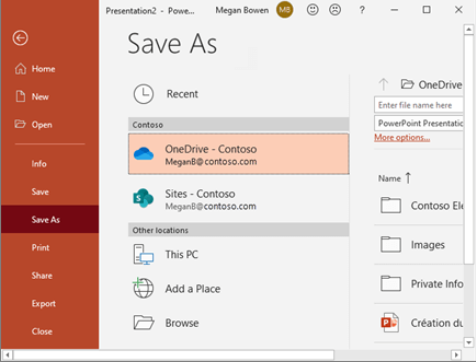Go up one folder level arrow
476x362 pixels.
[x=383, y=85]
